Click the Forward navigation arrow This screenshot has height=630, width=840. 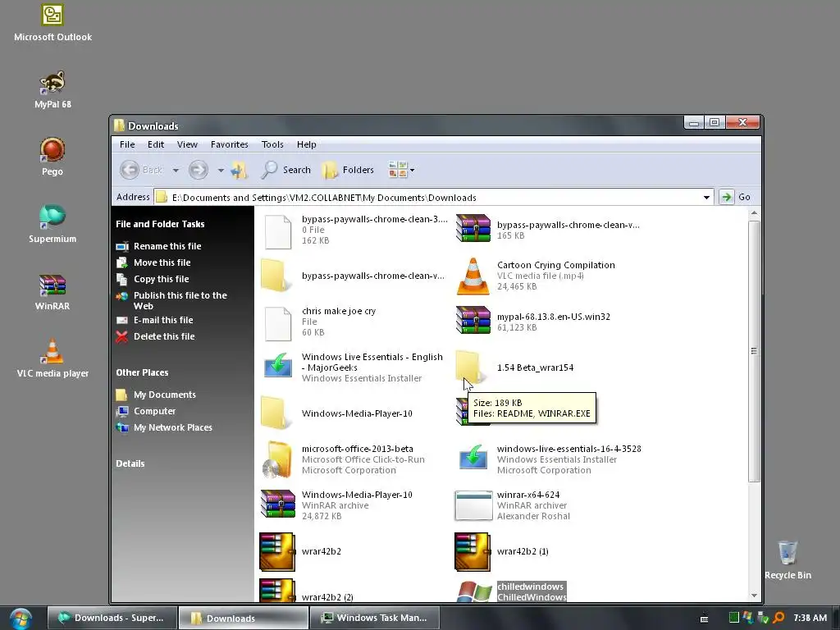click(198, 170)
